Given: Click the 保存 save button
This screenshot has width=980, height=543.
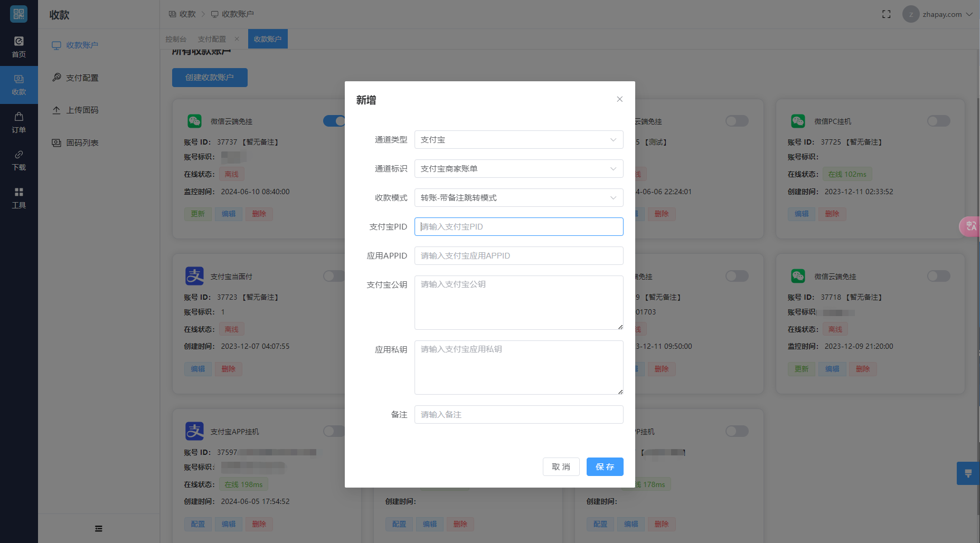Looking at the screenshot, I should click(x=605, y=466).
